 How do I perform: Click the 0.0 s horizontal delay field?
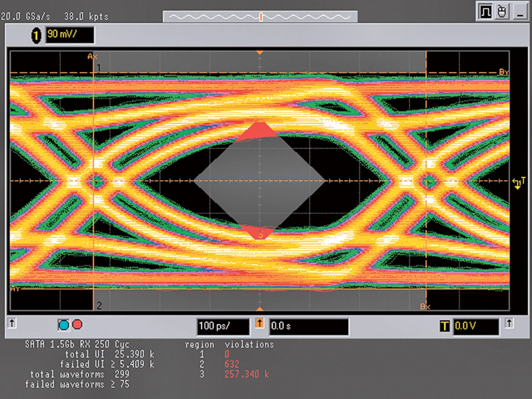(308, 326)
